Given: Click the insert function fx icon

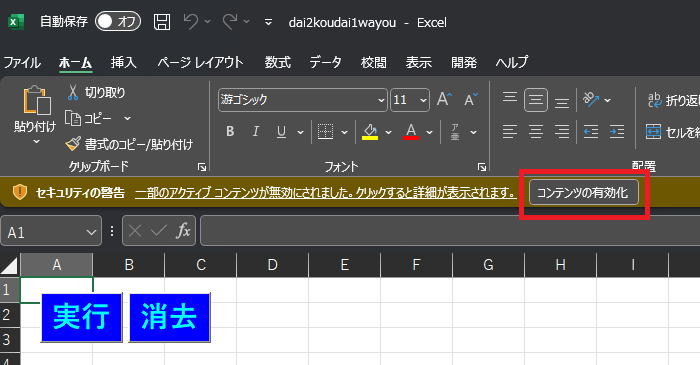Looking at the screenshot, I should point(183,231).
